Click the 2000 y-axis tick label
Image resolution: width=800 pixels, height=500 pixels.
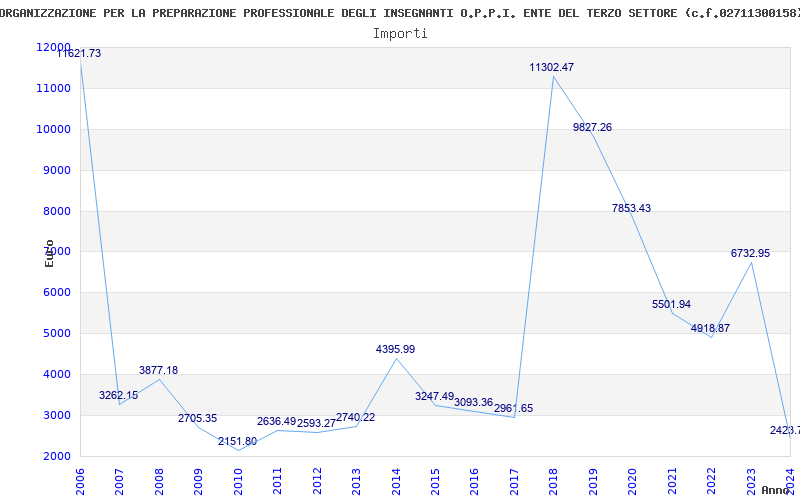tap(56, 456)
